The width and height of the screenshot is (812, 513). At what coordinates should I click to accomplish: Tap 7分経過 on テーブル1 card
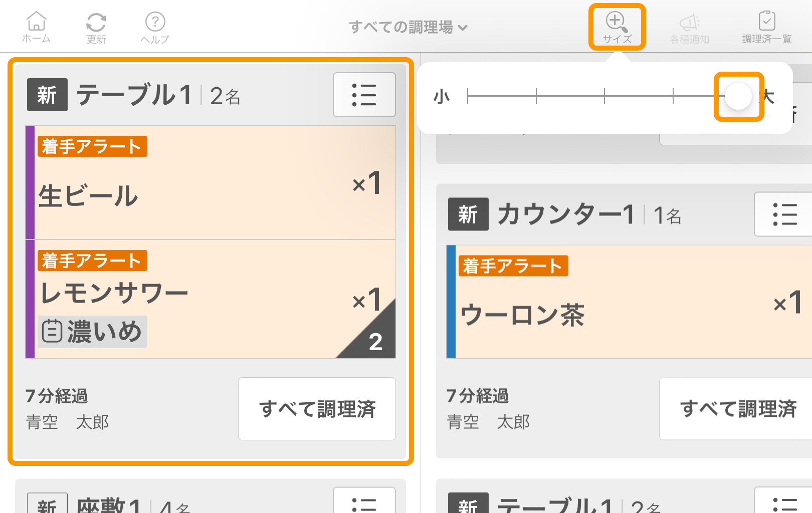(x=57, y=396)
